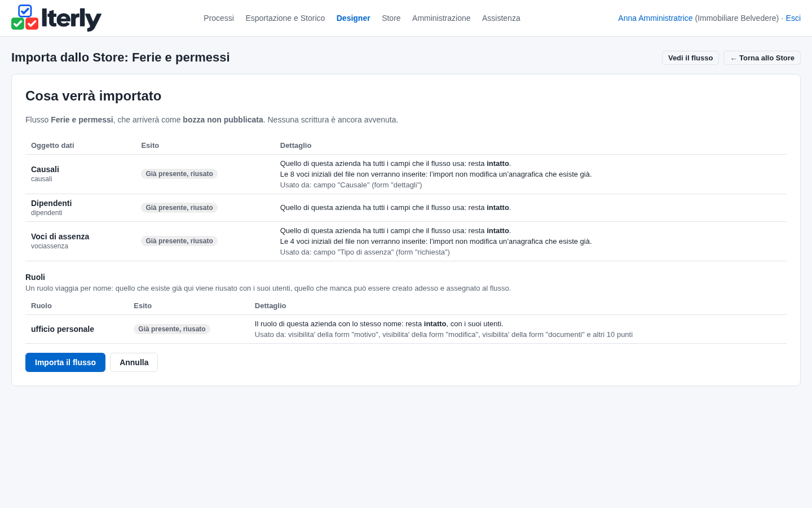Click the Causali row status badge
This screenshot has width=812, height=508.
(x=179, y=174)
